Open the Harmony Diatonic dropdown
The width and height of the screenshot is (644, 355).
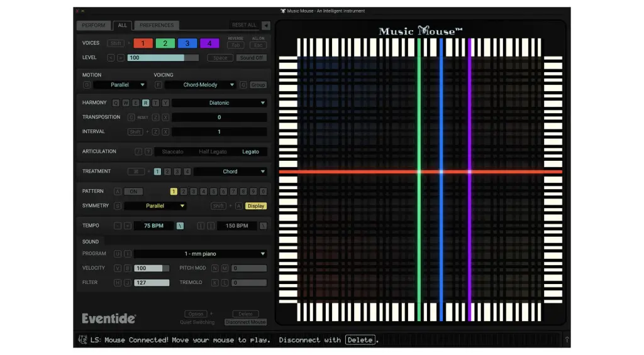219,103
